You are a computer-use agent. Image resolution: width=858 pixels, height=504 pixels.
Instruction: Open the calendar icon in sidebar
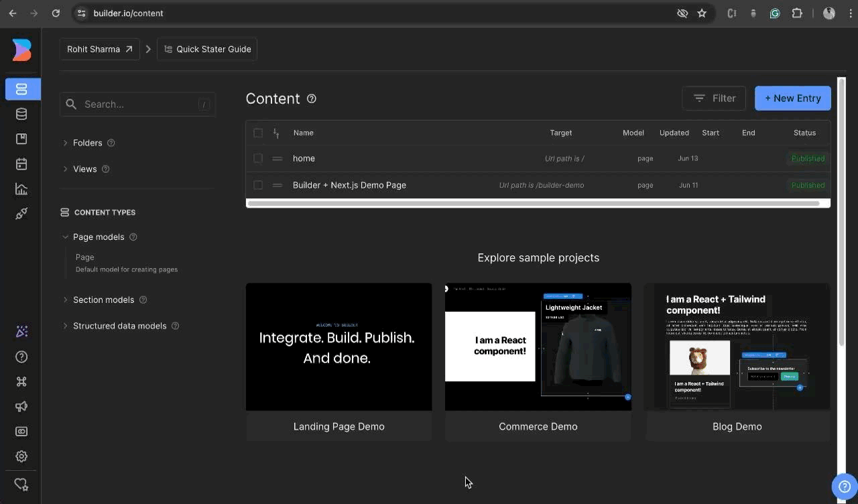21,164
